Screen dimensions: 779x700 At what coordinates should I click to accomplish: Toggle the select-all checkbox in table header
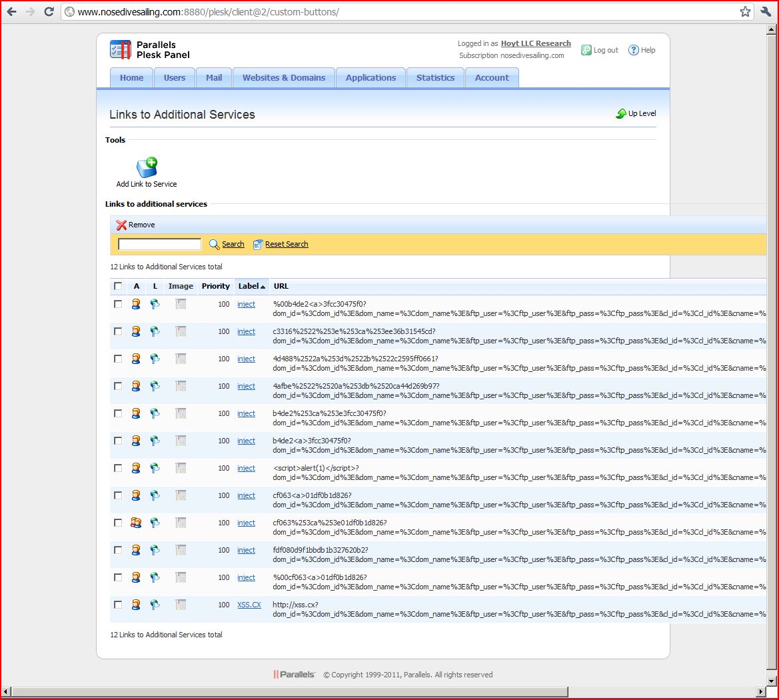pos(118,286)
